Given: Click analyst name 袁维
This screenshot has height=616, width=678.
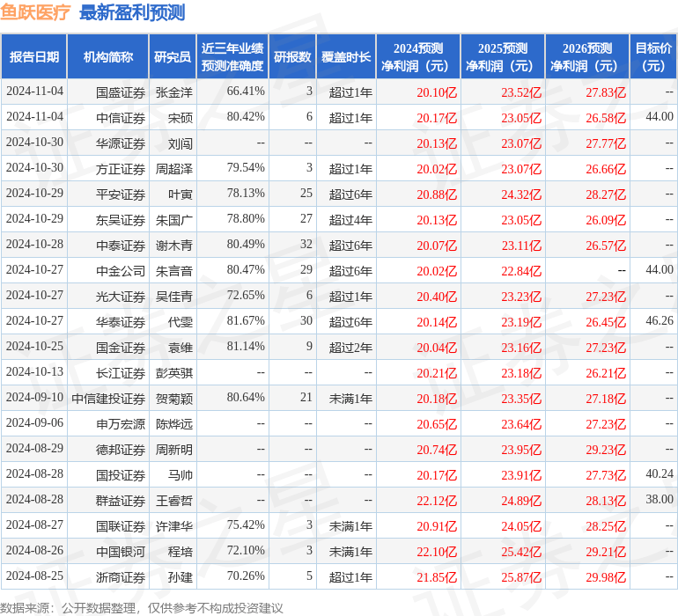Looking at the screenshot, I should [x=181, y=347].
